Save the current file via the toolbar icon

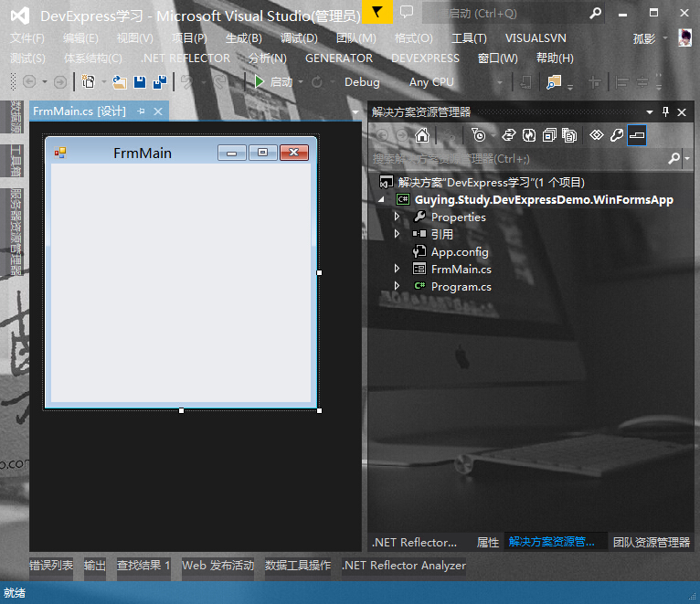[140, 82]
